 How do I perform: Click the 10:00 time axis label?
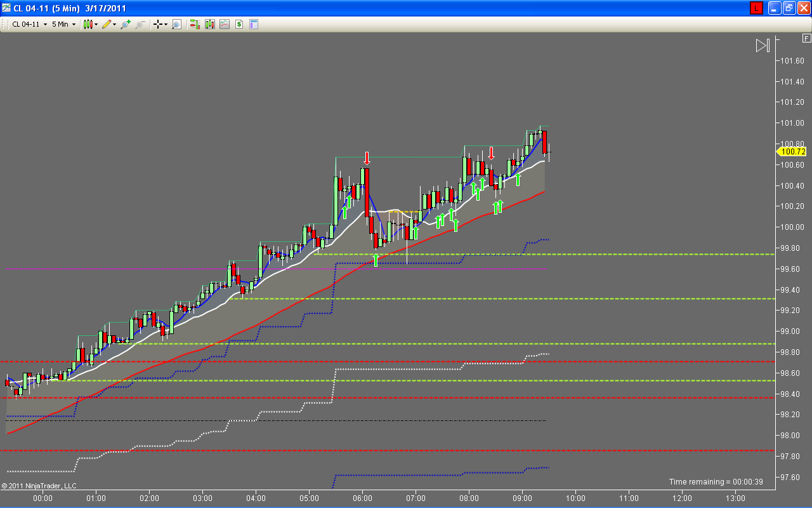pyautogui.click(x=575, y=498)
